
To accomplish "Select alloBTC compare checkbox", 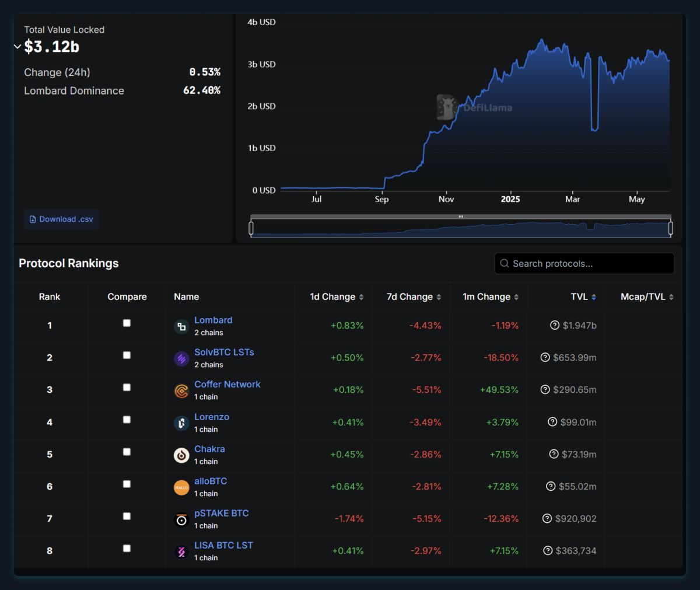I will point(127,484).
